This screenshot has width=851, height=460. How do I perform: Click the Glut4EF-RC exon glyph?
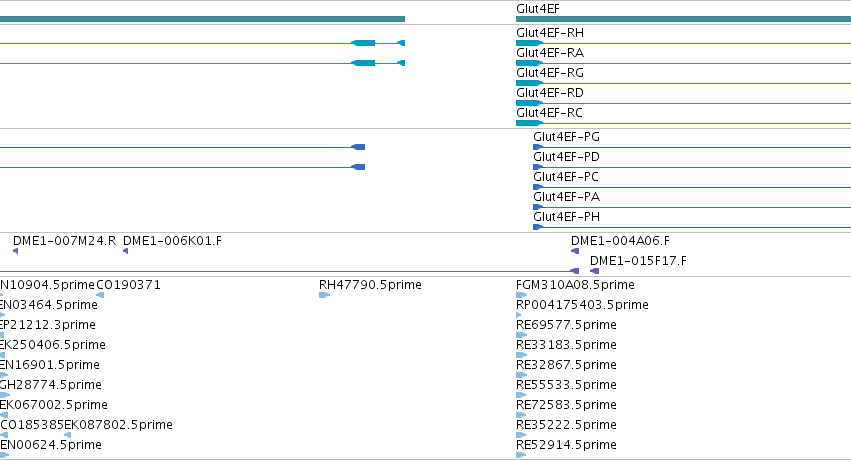click(x=530, y=123)
